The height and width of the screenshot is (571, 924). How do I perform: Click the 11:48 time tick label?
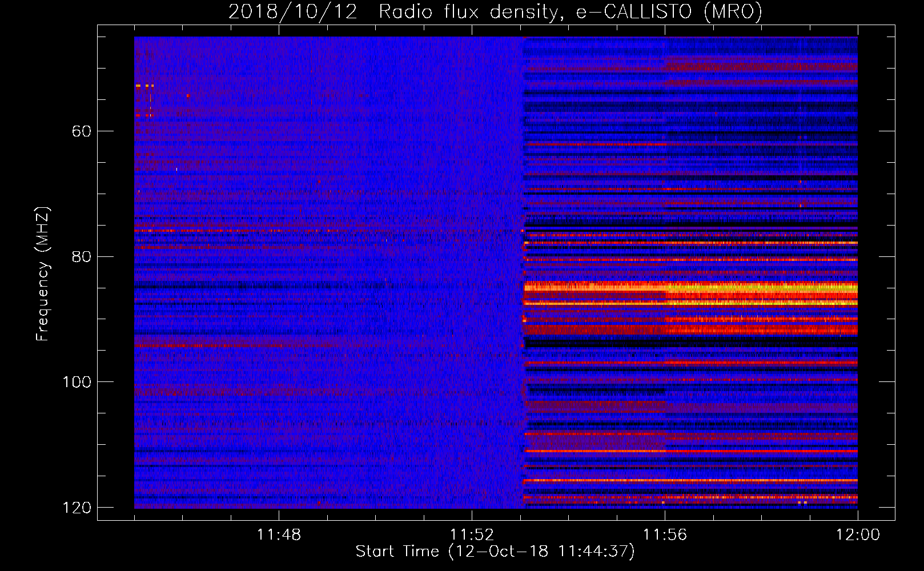tap(279, 535)
